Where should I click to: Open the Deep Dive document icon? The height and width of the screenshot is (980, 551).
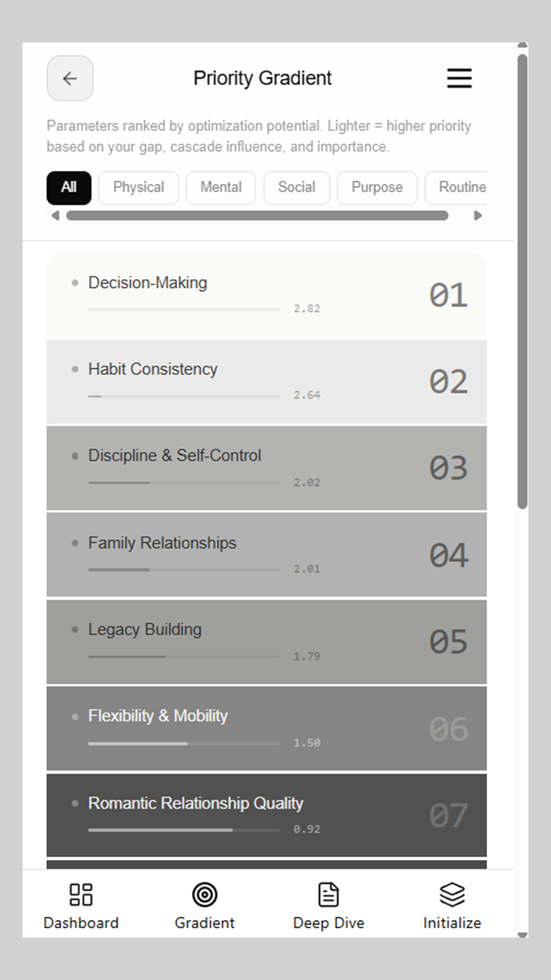pos(329,895)
